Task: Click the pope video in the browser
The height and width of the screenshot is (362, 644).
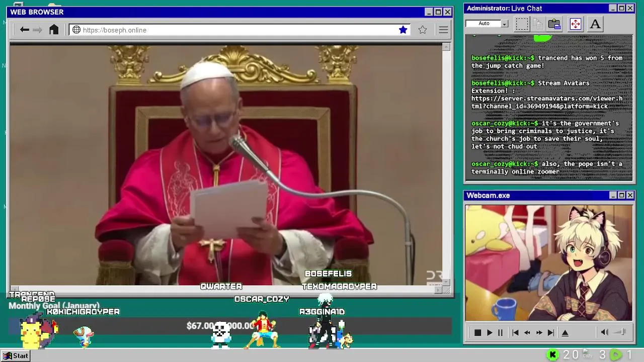Action: (226, 164)
